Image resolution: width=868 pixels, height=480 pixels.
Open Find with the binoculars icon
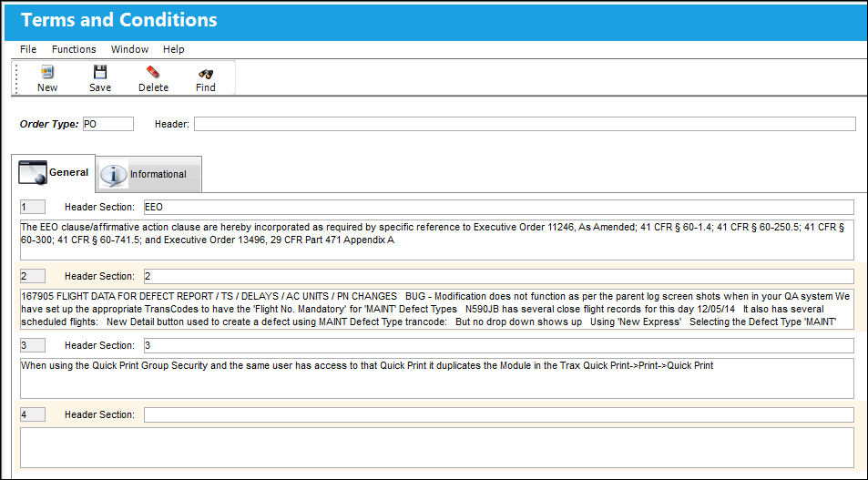pos(205,73)
